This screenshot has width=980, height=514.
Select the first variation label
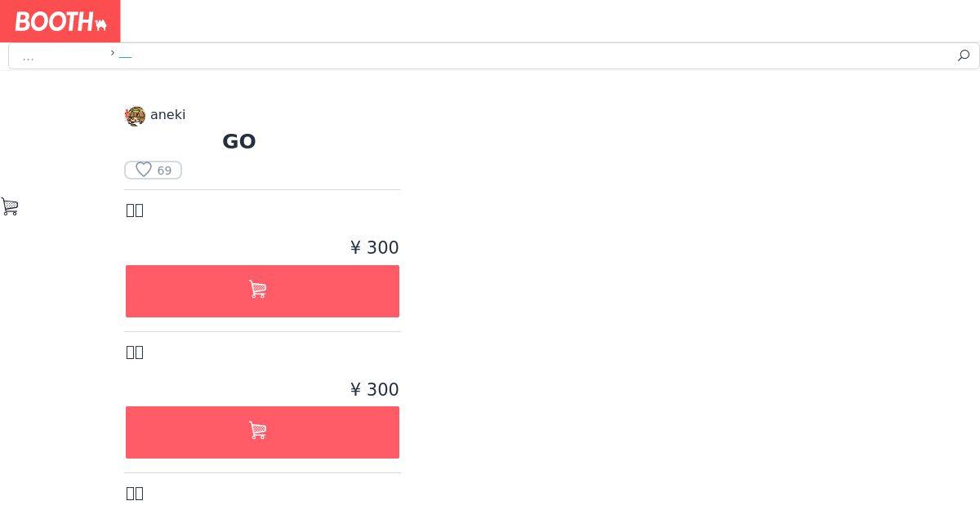point(135,210)
